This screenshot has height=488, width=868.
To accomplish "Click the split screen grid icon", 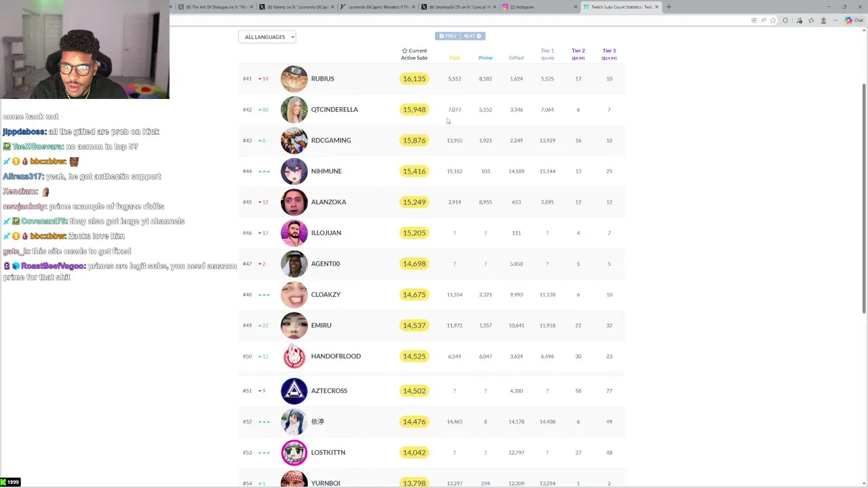I will pyautogui.click(x=753, y=20).
